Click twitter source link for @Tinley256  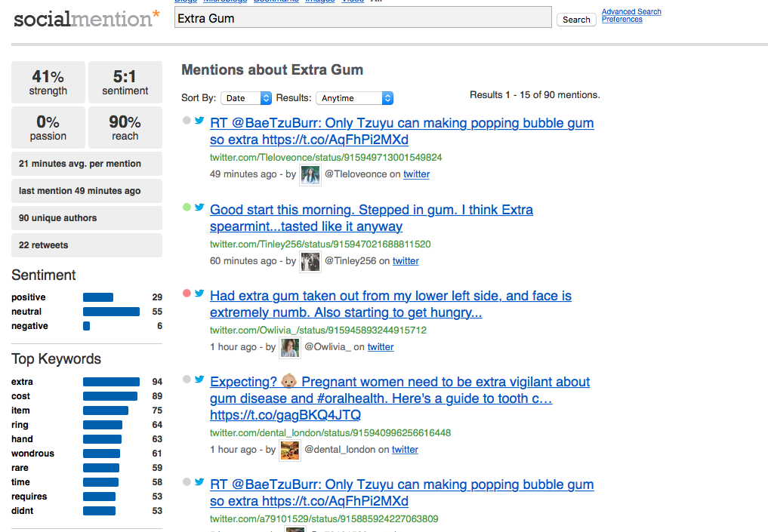406,261
